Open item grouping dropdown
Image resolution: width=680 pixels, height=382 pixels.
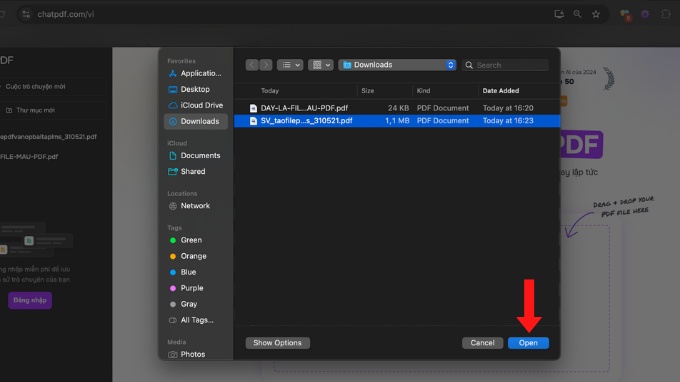coord(321,65)
